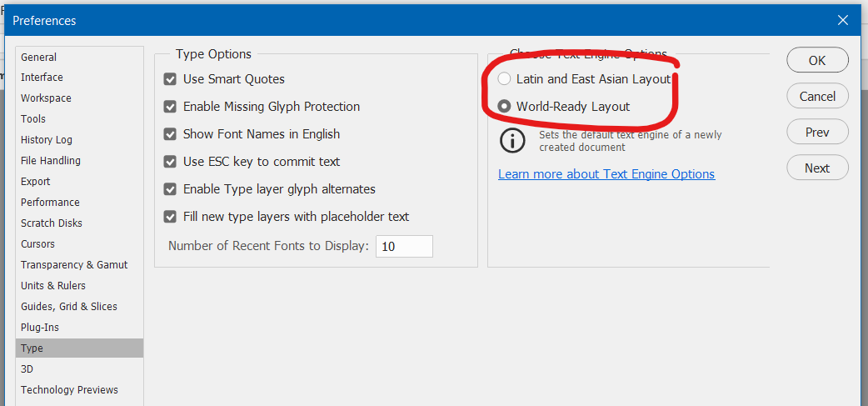Select Technology Previews category

coord(69,390)
